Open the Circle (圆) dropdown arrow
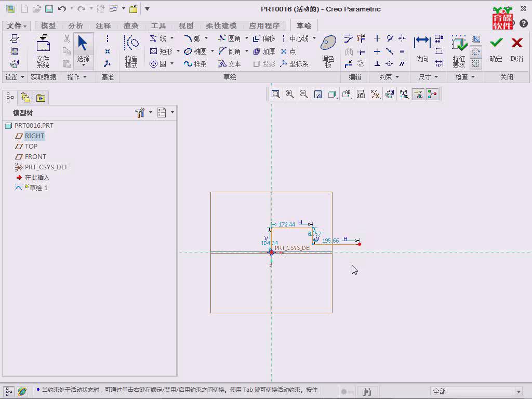The height and width of the screenshot is (399, 532). tap(172, 63)
